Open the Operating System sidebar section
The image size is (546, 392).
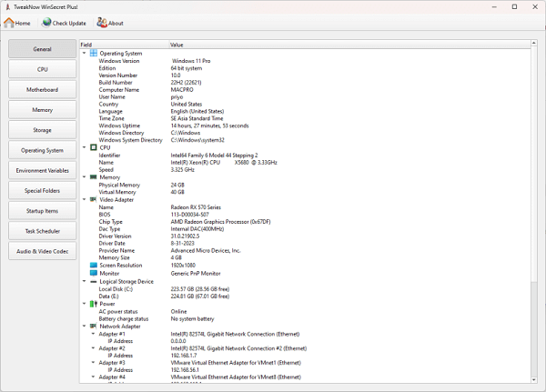(42, 150)
